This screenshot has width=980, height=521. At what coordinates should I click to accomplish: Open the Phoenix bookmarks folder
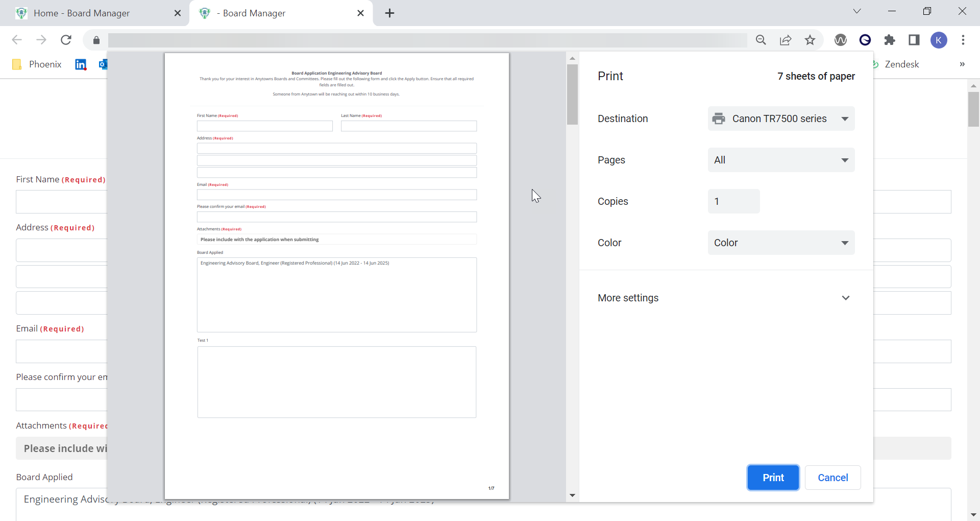point(37,64)
